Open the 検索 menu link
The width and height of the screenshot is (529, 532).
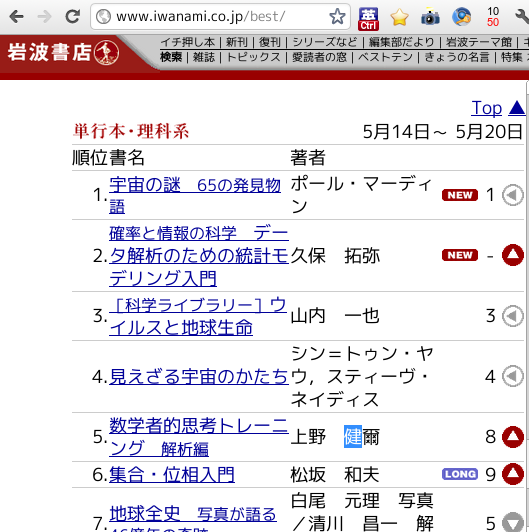(x=171, y=57)
